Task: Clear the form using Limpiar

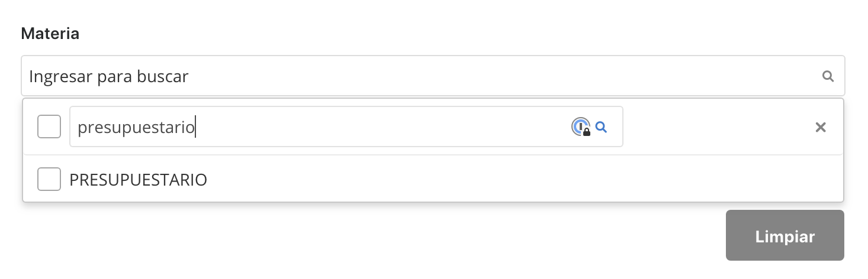Action: (785, 235)
